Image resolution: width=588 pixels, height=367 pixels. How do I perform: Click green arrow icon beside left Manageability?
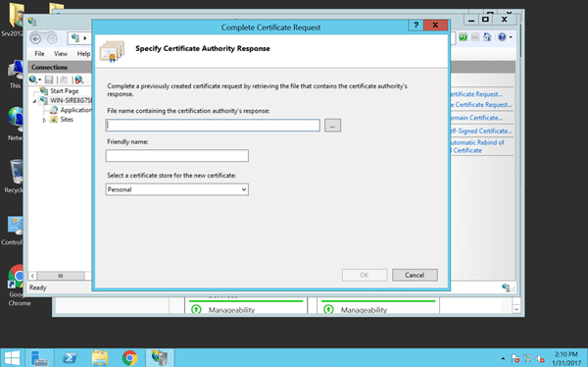click(196, 309)
